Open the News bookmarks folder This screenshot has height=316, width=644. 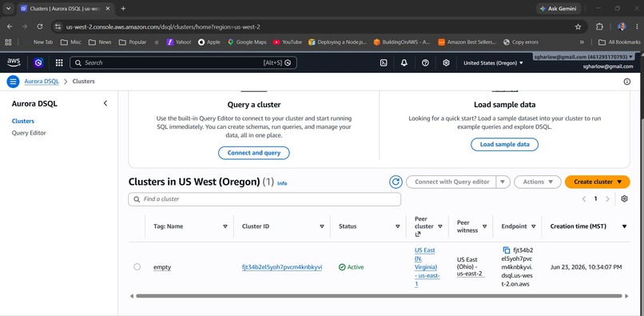(100, 42)
